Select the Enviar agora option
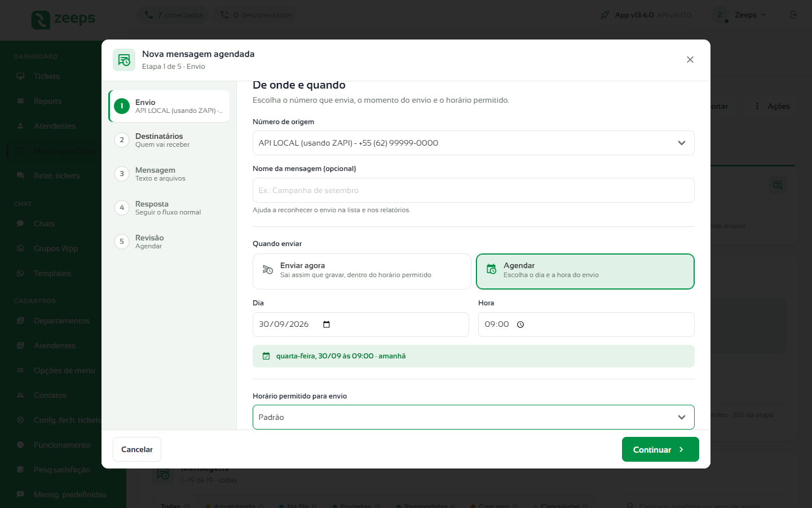The height and width of the screenshot is (508, 812). [362, 271]
